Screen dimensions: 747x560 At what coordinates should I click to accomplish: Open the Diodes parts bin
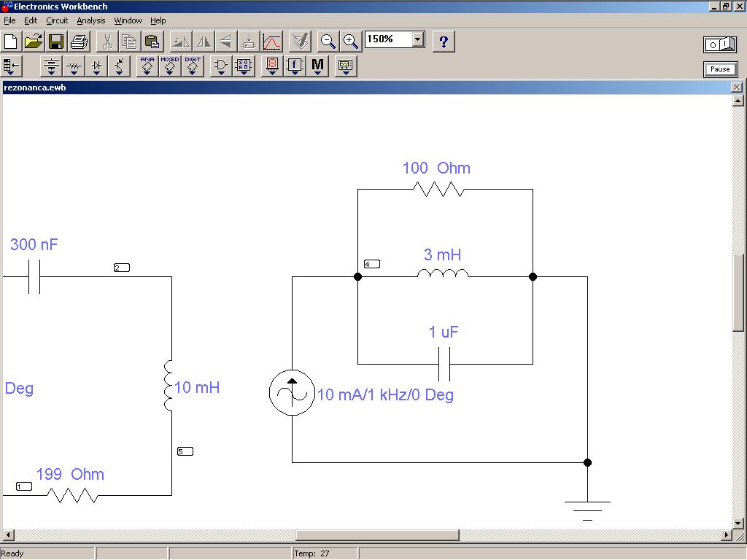point(97,66)
